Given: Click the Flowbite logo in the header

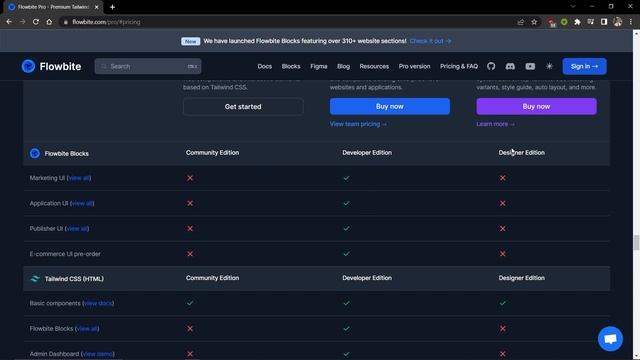Looking at the screenshot, I should [x=51, y=66].
